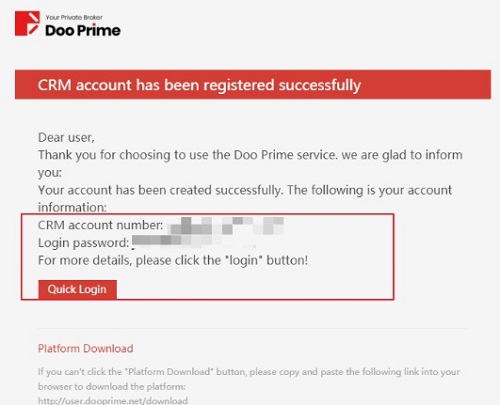The image size is (500, 405).
Task: Open the user.dooprime.net/download URL
Action: 113,400
